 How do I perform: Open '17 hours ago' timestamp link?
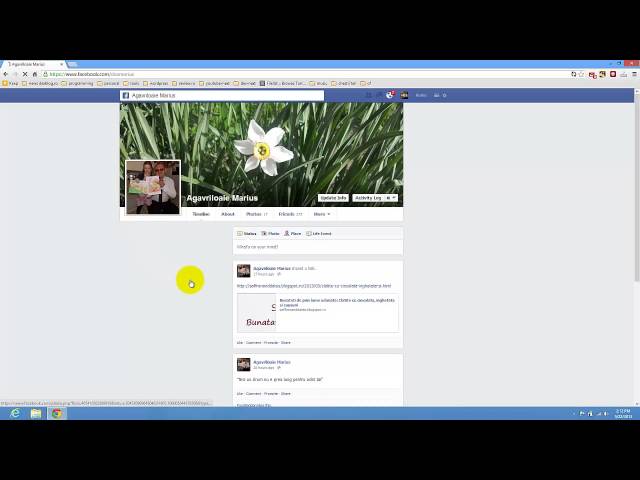pos(264,274)
